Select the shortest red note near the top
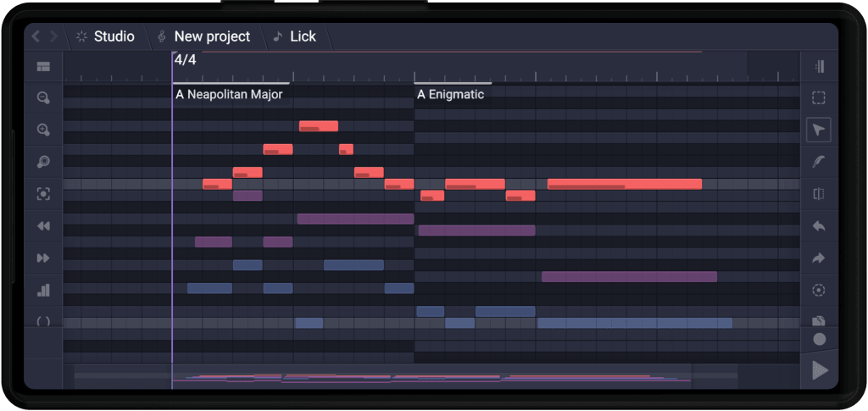 coord(346,149)
